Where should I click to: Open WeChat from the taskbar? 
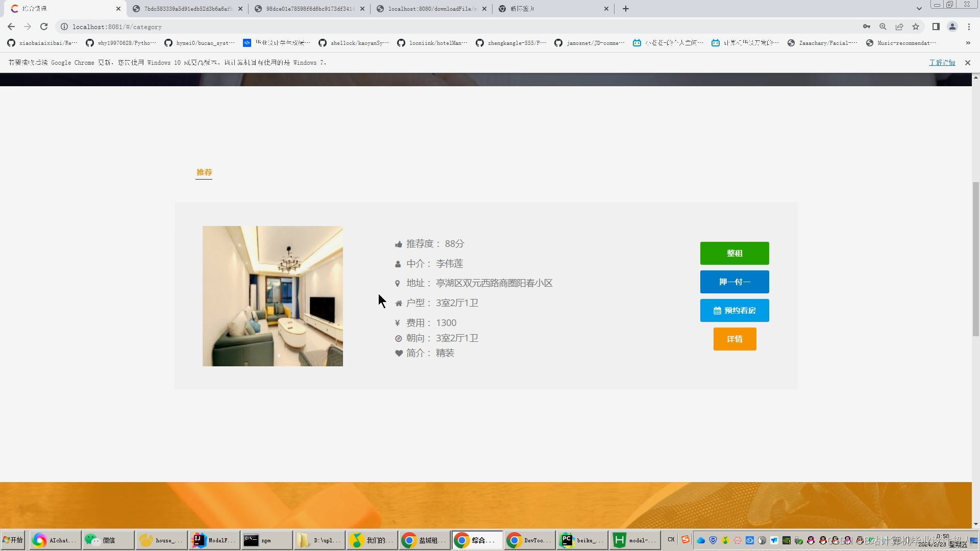(x=108, y=540)
